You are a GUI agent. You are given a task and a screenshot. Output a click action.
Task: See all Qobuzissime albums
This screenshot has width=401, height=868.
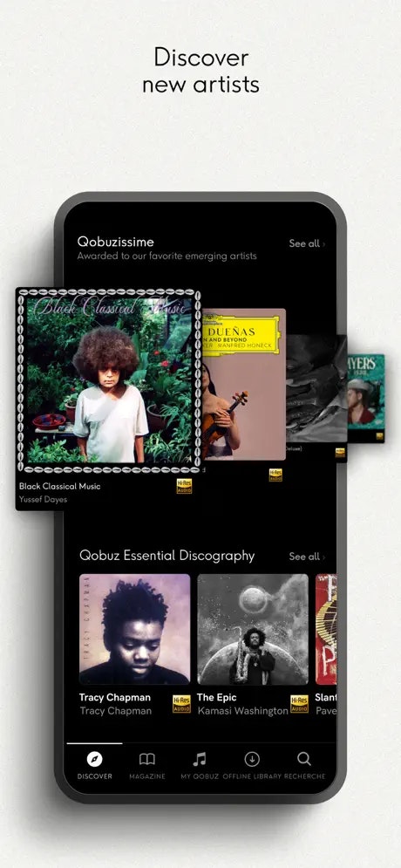point(307,243)
